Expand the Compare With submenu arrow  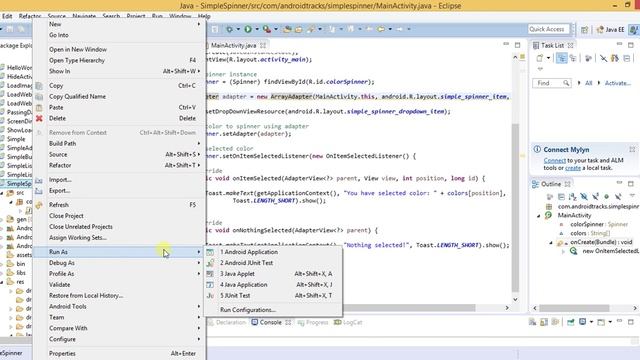coord(199,328)
